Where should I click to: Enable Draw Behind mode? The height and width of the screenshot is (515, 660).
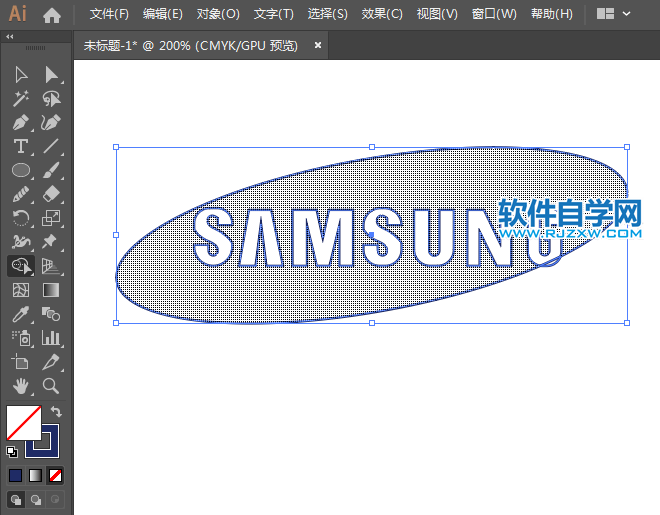click(x=36, y=499)
